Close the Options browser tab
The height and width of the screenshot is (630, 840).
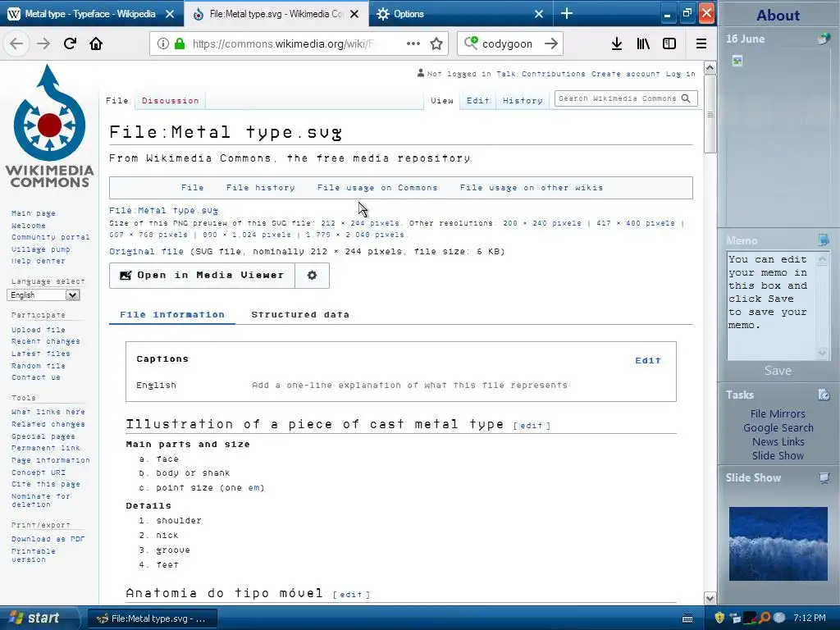539,14
